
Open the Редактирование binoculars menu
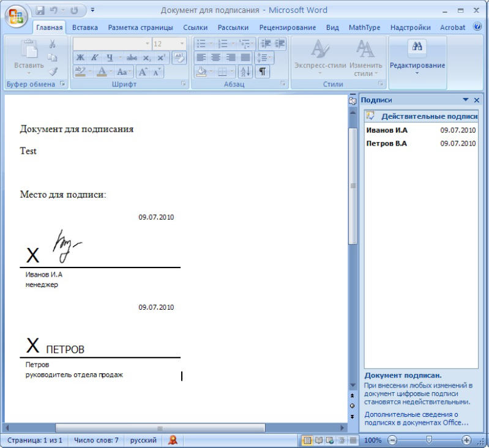click(x=417, y=57)
